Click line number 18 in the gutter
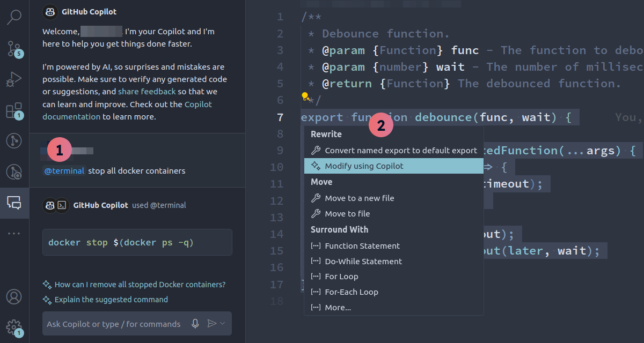644x343 pixels. [x=277, y=301]
